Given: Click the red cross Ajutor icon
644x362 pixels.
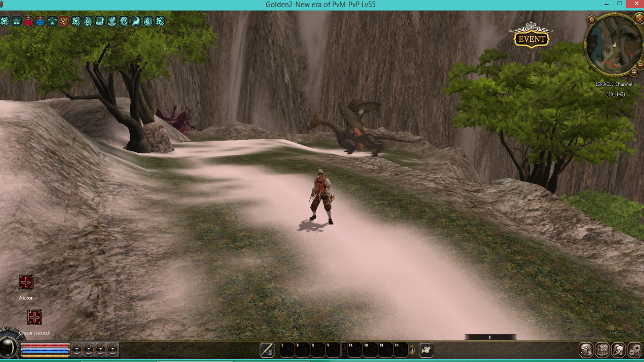Looking at the screenshot, I should [x=26, y=282].
